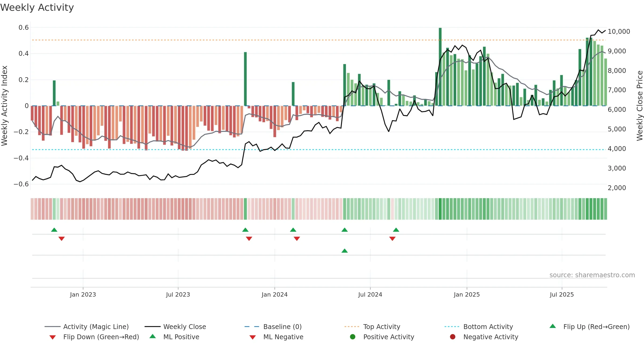Click the Positive Activity green dot in legend
Viewport: 644px width, 362px height.
(353, 337)
